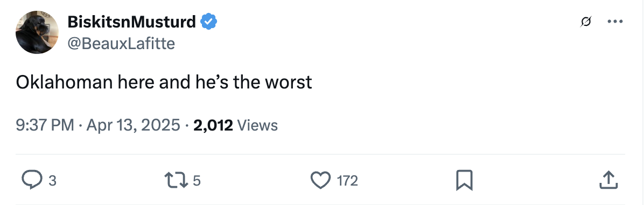
Task: Like the post with the heart icon
Action: point(320,180)
